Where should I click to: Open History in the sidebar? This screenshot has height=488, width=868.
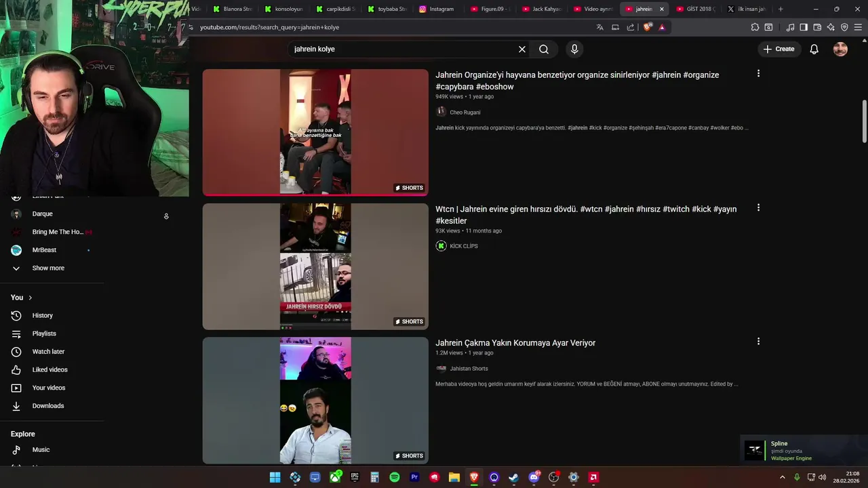tap(52, 315)
